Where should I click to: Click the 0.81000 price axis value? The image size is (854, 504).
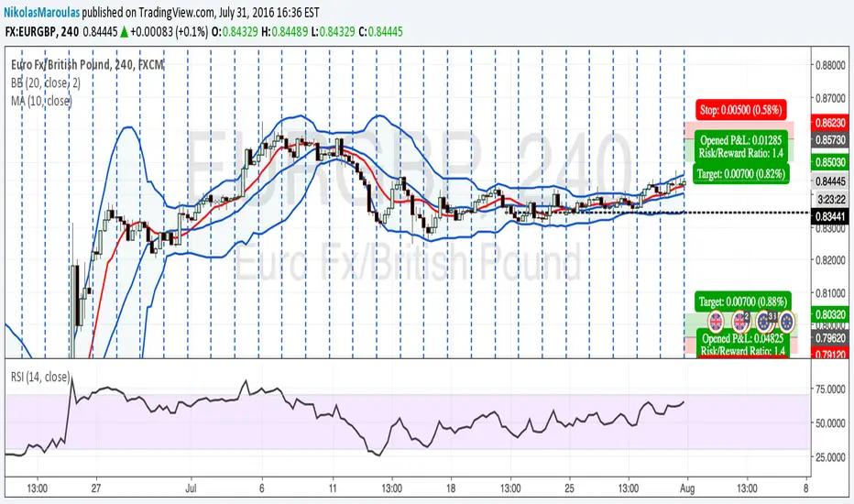coord(830,293)
